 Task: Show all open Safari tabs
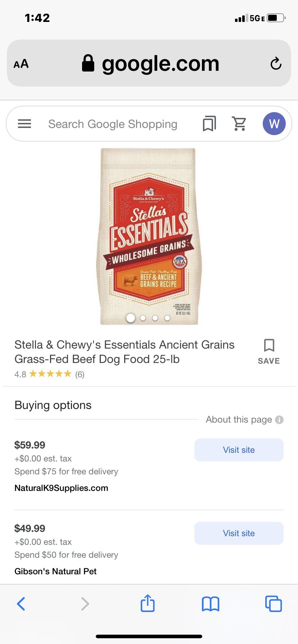273,604
